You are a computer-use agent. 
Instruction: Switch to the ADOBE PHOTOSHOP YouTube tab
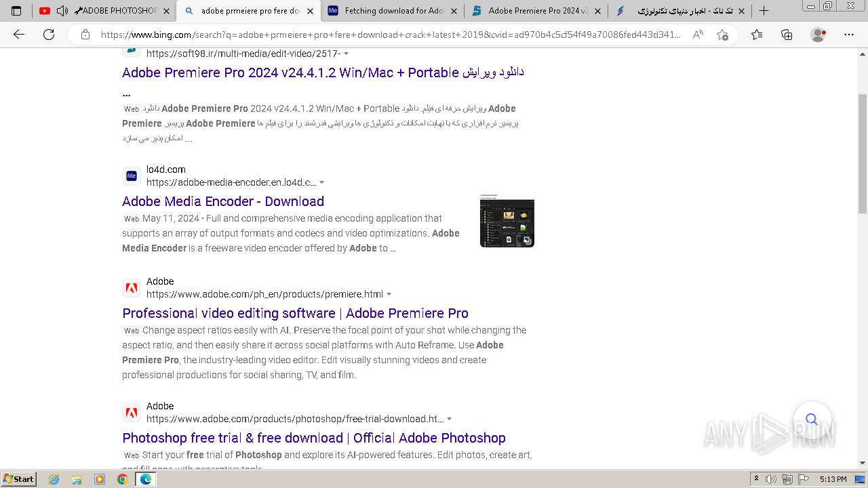(105, 11)
